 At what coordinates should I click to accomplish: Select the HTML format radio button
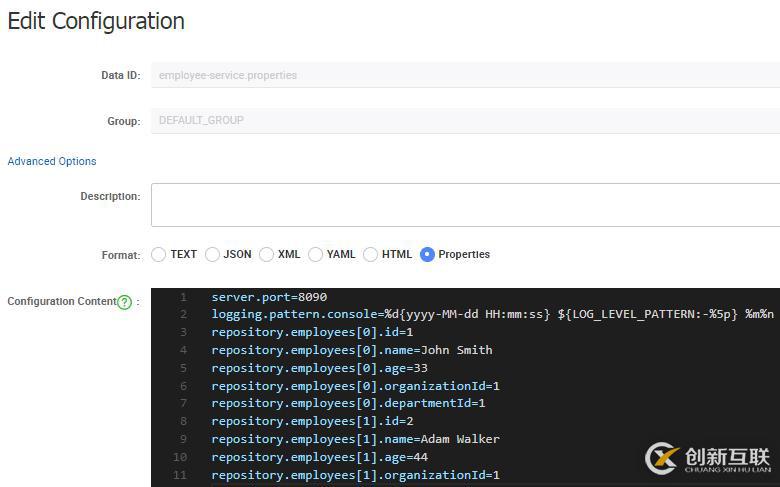(370, 254)
